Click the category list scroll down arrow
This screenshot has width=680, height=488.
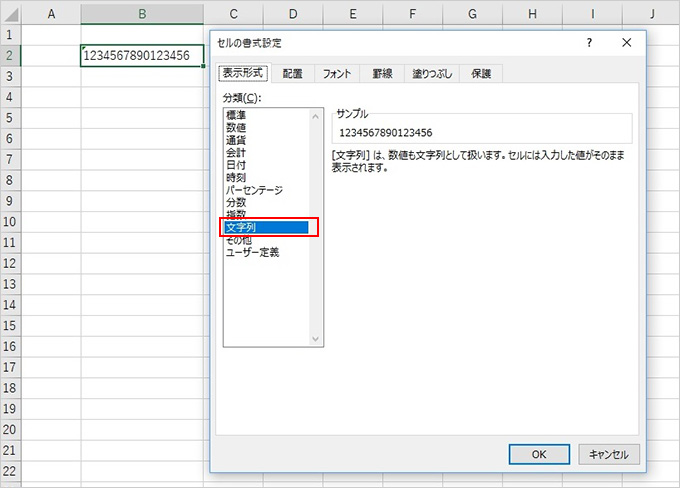pyautogui.click(x=317, y=340)
